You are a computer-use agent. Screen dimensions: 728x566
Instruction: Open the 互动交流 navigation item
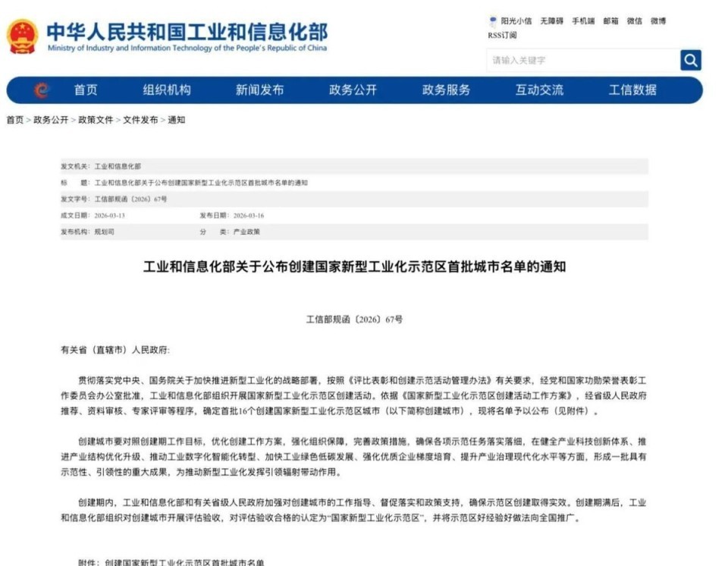(x=539, y=90)
